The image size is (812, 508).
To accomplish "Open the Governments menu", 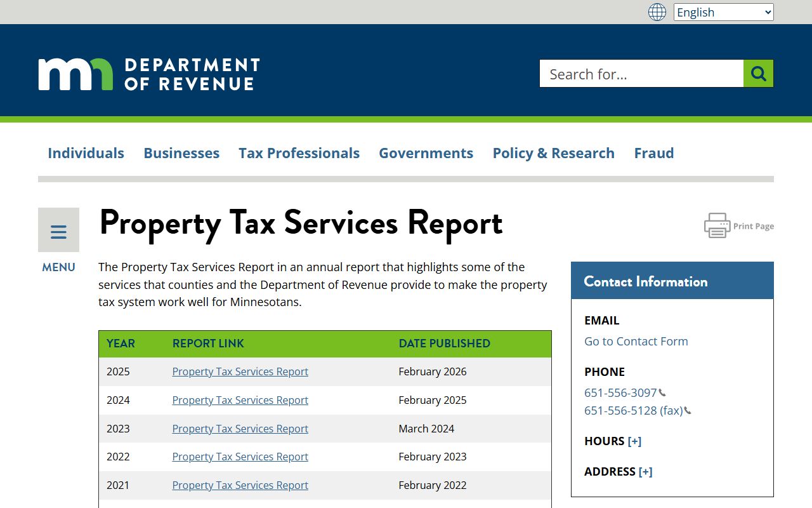I will coord(426,153).
